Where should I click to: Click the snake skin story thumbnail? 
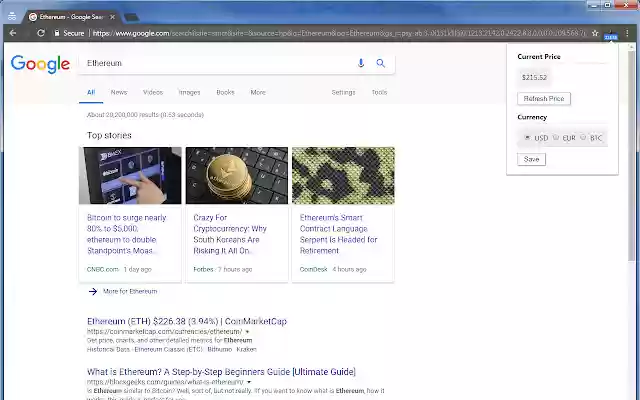coord(343,176)
